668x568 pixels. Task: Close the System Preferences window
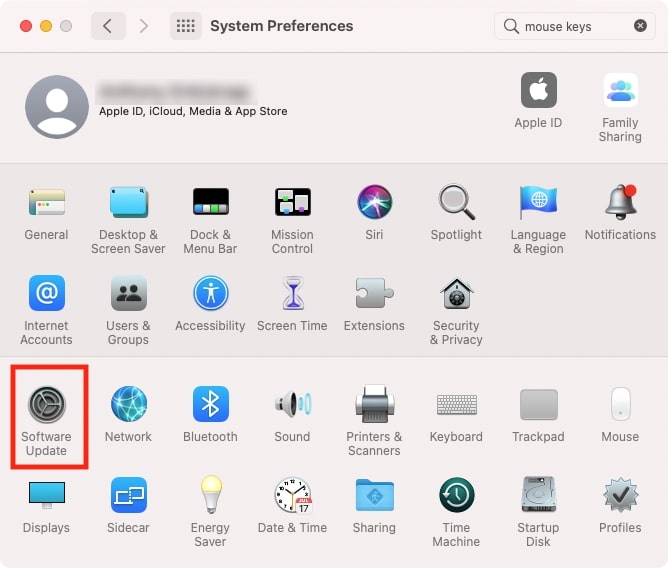(x=26, y=26)
